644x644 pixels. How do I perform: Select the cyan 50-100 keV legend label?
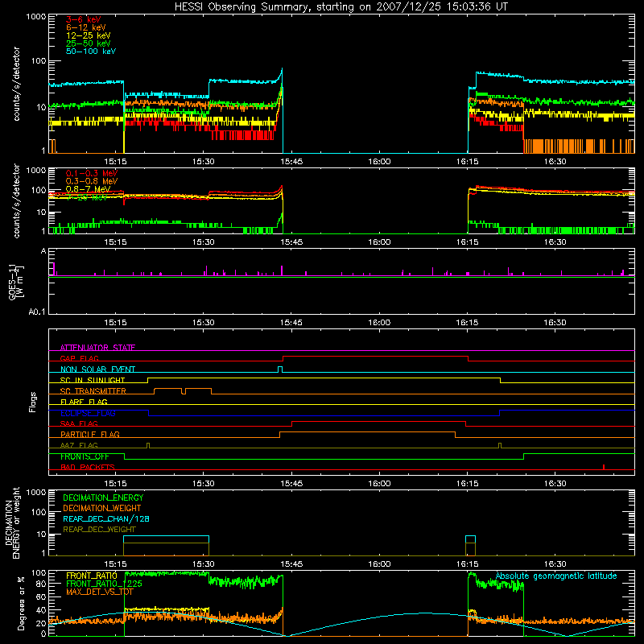click(91, 52)
